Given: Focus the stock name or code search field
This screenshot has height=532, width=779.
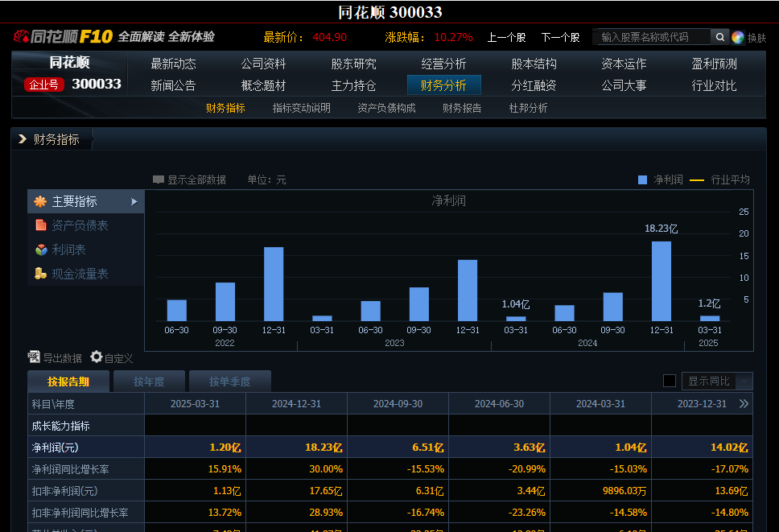Looking at the screenshot, I should pyautogui.click(x=653, y=37).
